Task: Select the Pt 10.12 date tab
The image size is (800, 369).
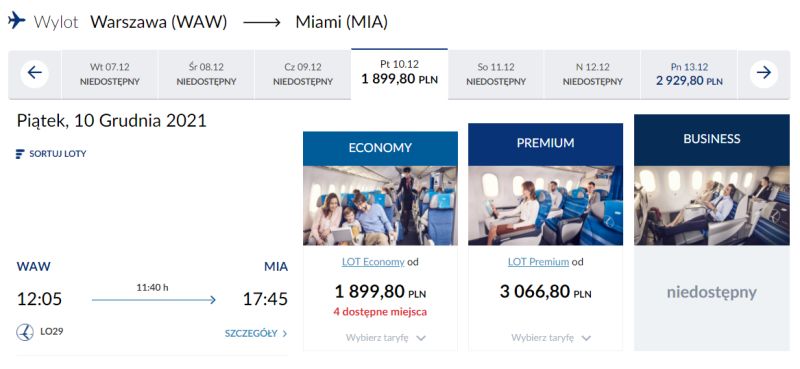Action: pyautogui.click(x=399, y=74)
